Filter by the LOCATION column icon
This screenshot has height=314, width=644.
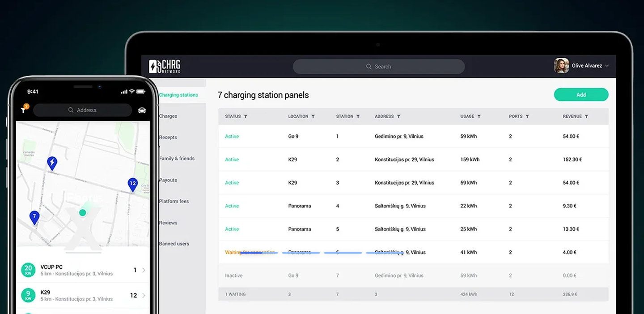click(313, 116)
